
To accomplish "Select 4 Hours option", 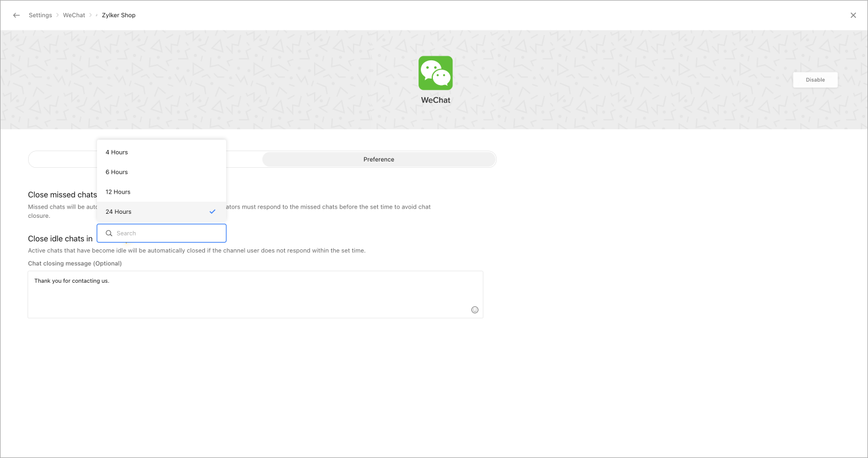I will click(x=161, y=152).
